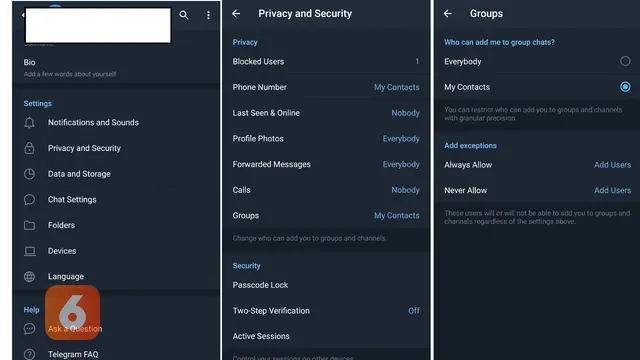
Task: Click the 'Never Allow' label
Action: point(465,190)
